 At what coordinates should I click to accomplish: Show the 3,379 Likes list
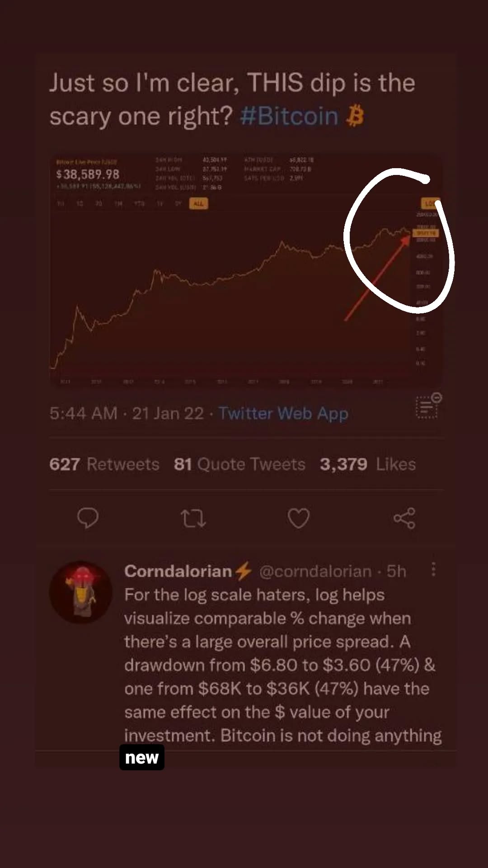tap(368, 464)
